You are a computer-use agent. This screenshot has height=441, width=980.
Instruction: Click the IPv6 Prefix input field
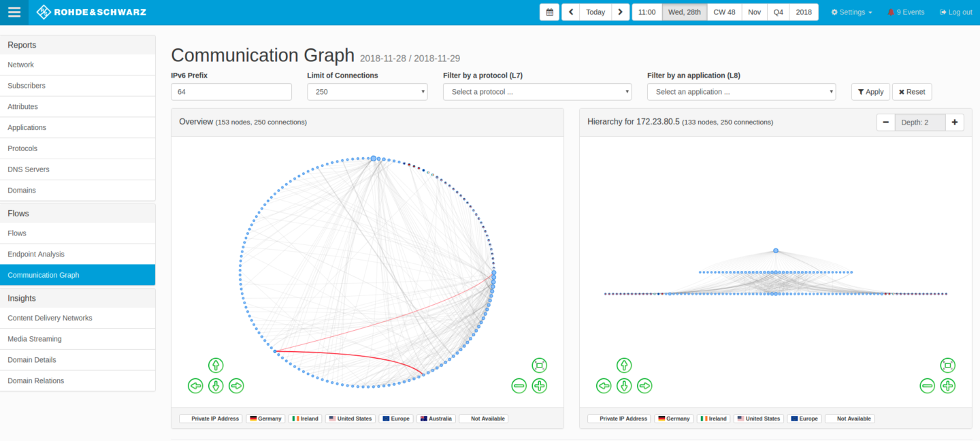231,92
